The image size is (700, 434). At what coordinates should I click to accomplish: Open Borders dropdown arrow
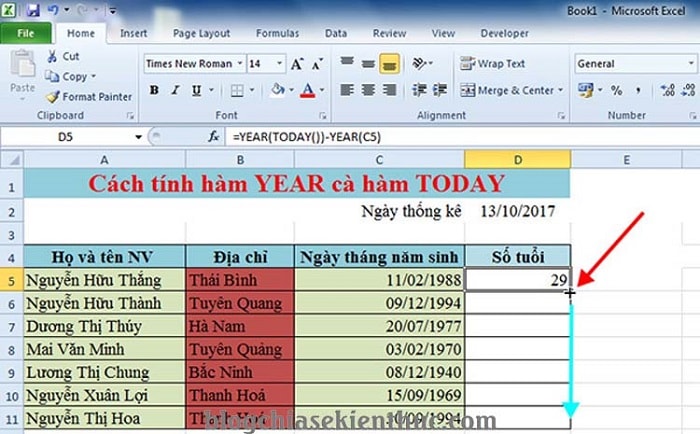tap(252, 90)
